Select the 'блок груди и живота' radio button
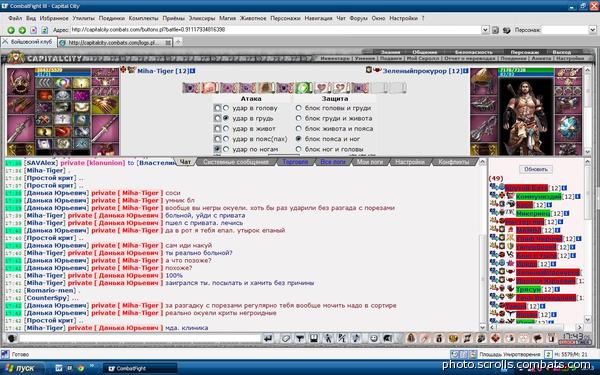600x375 pixels. tap(298, 119)
